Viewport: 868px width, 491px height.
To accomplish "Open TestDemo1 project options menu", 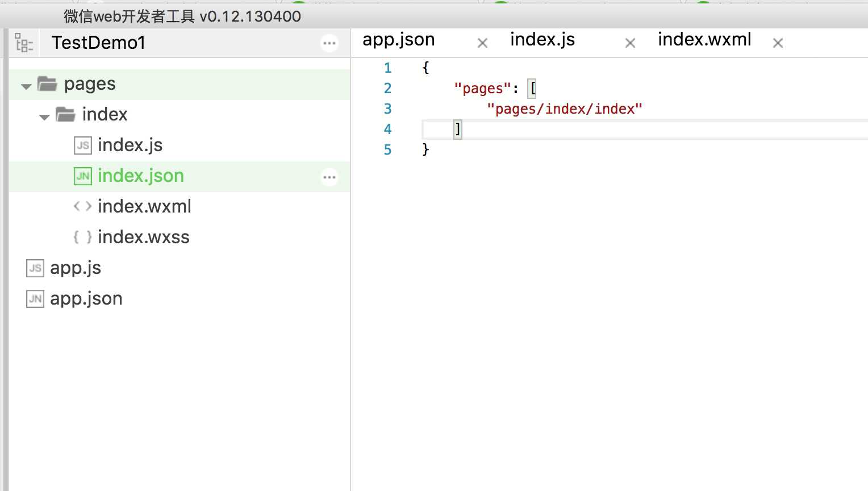I will click(x=329, y=43).
